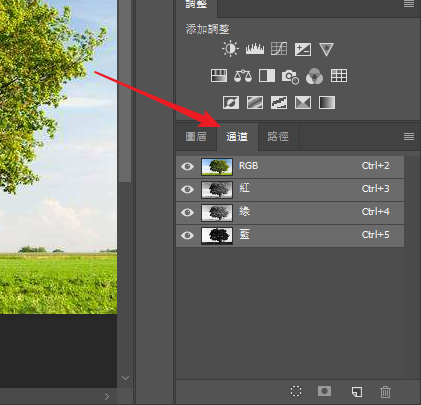This screenshot has width=421, height=405.
Task: Open the Channels panel options menu
Action: click(409, 136)
